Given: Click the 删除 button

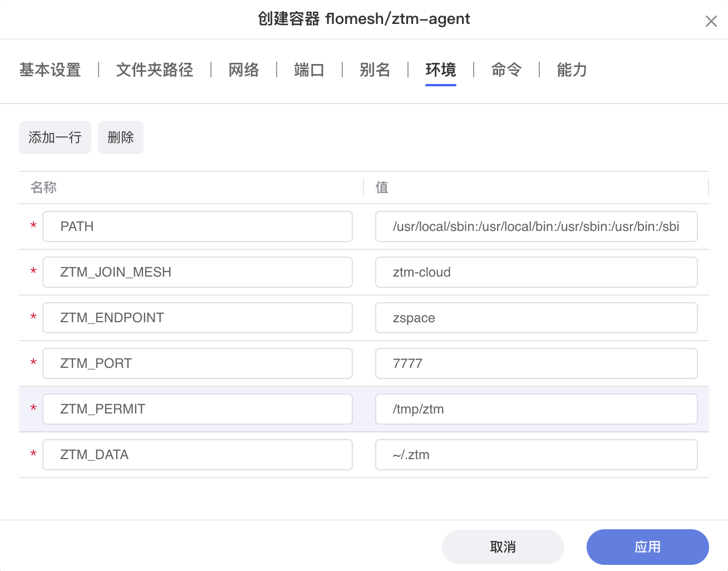Looking at the screenshot, I should [x=120, y=137].
